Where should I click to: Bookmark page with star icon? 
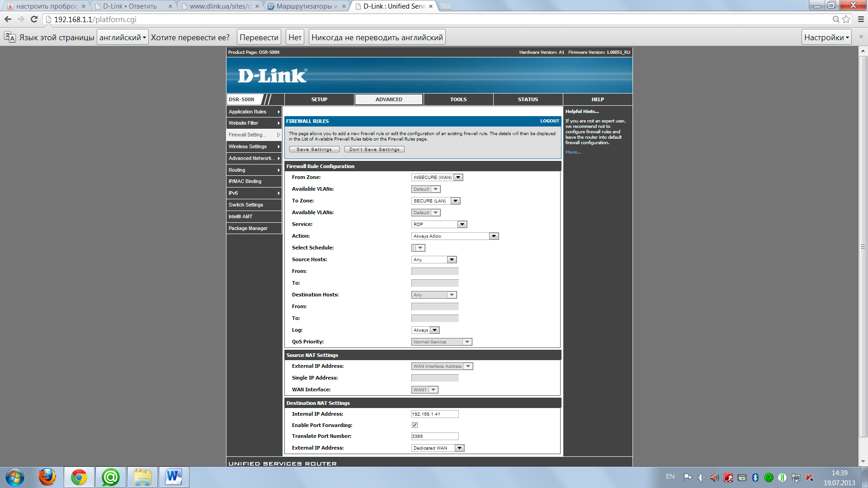coord(846,19)
